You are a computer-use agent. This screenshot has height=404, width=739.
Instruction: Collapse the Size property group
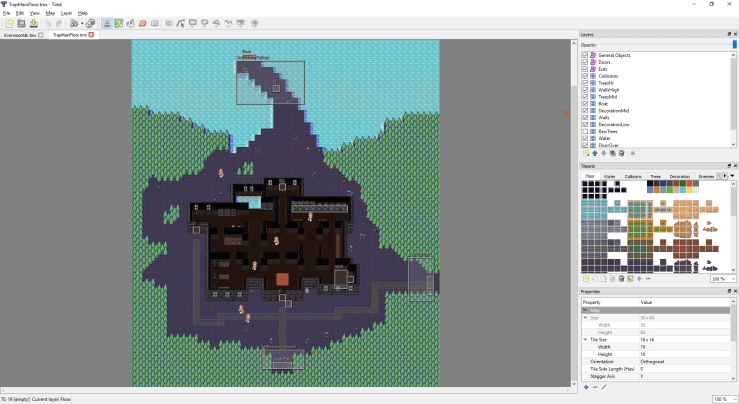coord(585,317)
